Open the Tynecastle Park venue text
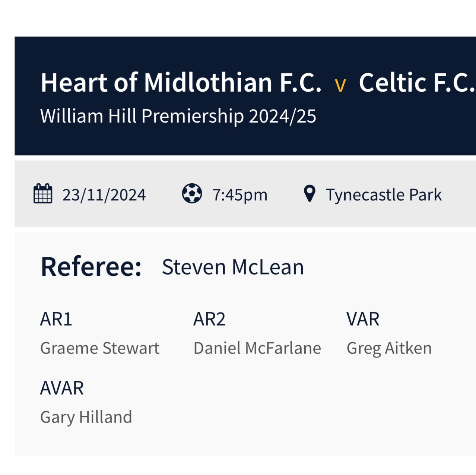 pos(384,195)
